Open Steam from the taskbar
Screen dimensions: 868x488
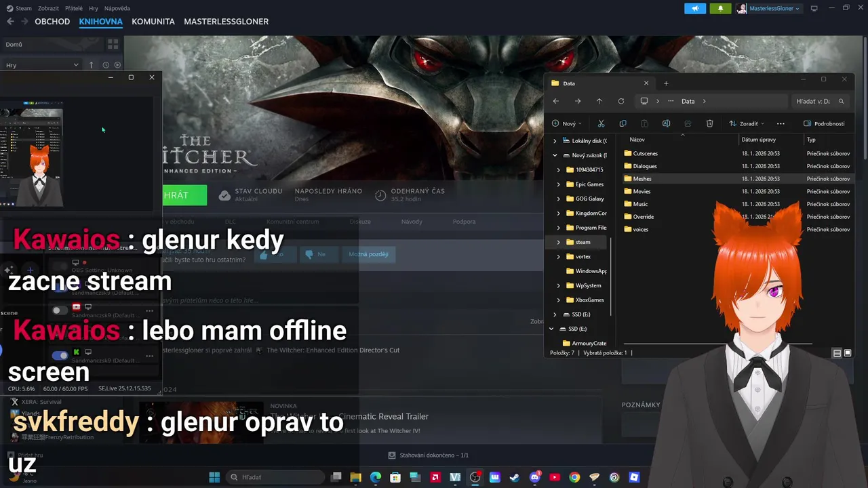(515, 477)
